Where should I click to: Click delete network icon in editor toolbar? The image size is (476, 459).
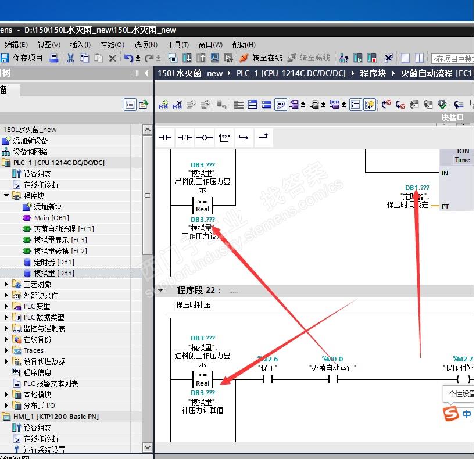click(177, 105)
